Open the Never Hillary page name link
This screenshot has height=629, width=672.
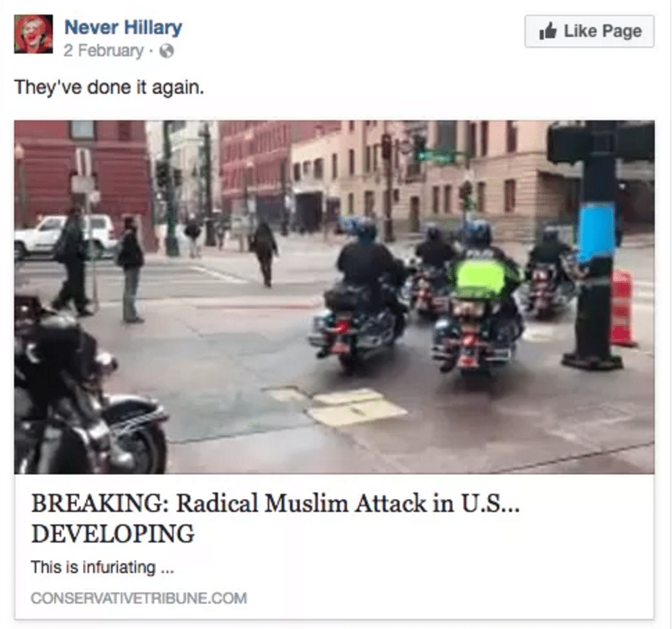(123, 28)
